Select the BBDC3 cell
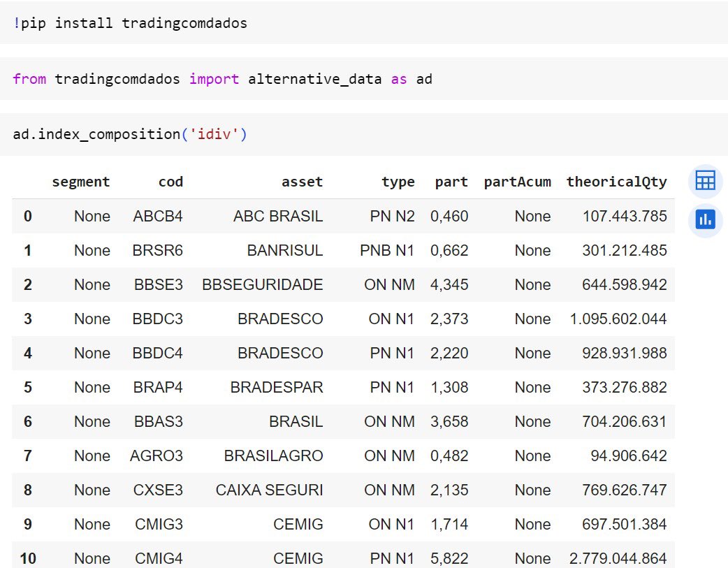This screenshot has height=568, width=728. 157,319
